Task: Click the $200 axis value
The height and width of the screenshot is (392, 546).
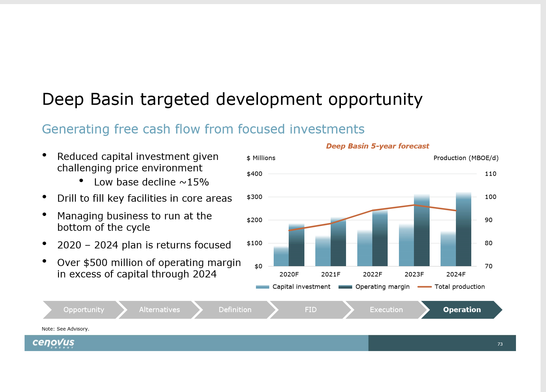Action: click(255, 220)
